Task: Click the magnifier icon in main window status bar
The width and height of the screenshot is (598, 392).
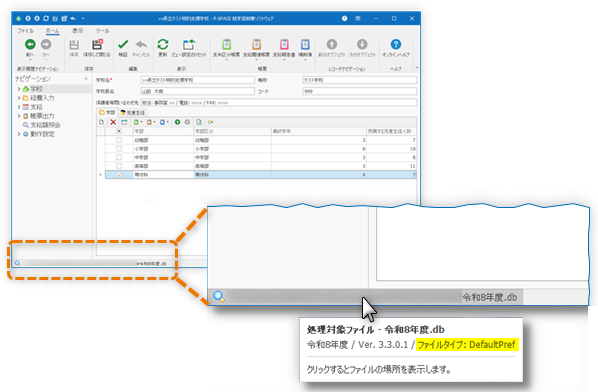Action: [x=17, y=263]
